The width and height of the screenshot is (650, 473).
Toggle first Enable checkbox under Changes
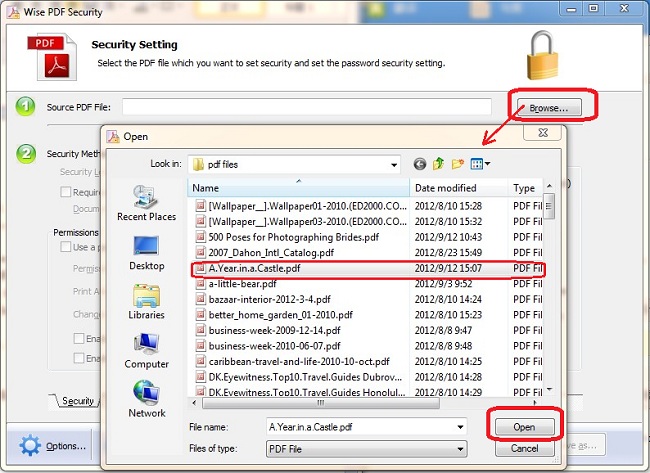point(79,339)
